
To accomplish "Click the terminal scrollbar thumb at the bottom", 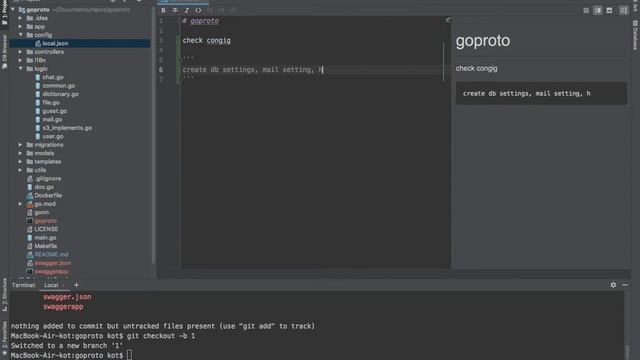I will tap(628, 353).
